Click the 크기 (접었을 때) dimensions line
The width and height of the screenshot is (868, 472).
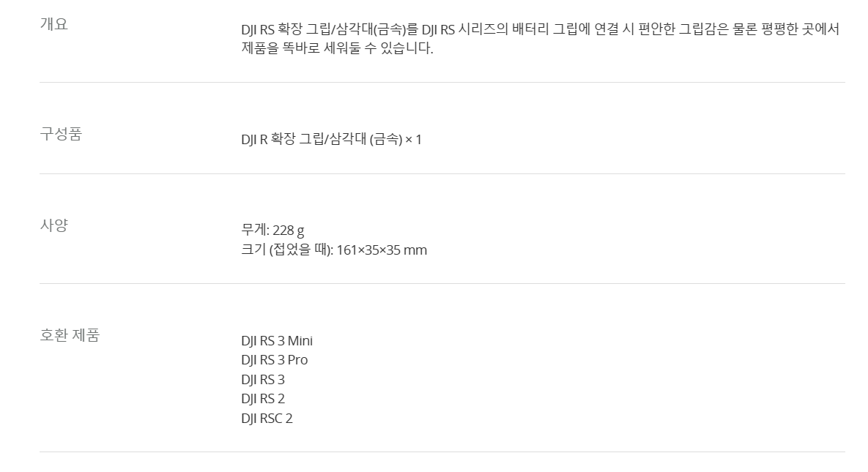tap(334, 250)
